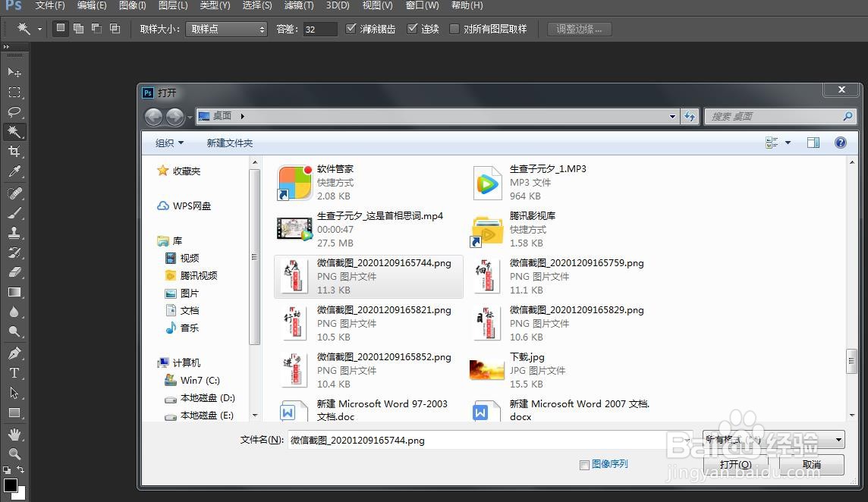
Task: Select the Horizontal Type tool
Action: 14,373
